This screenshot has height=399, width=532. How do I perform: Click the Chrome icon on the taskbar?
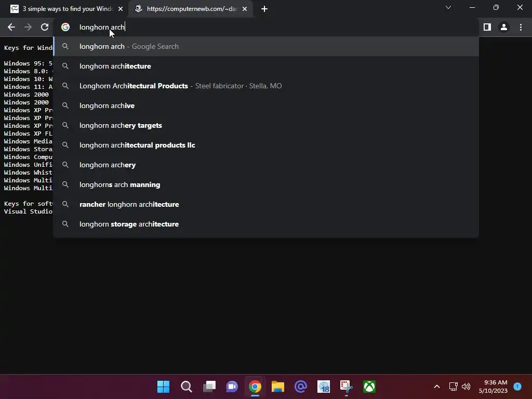[x=255, y=387]
